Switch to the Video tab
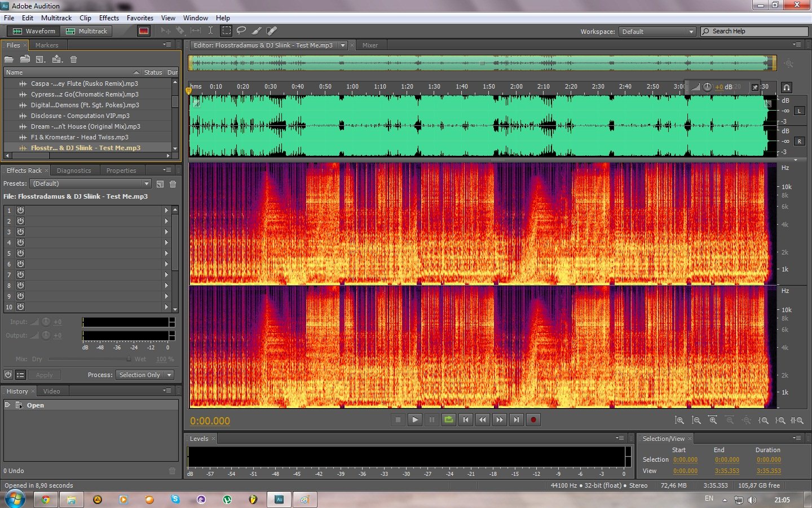Viewport: 812px width, 508px height. [51, 391]
